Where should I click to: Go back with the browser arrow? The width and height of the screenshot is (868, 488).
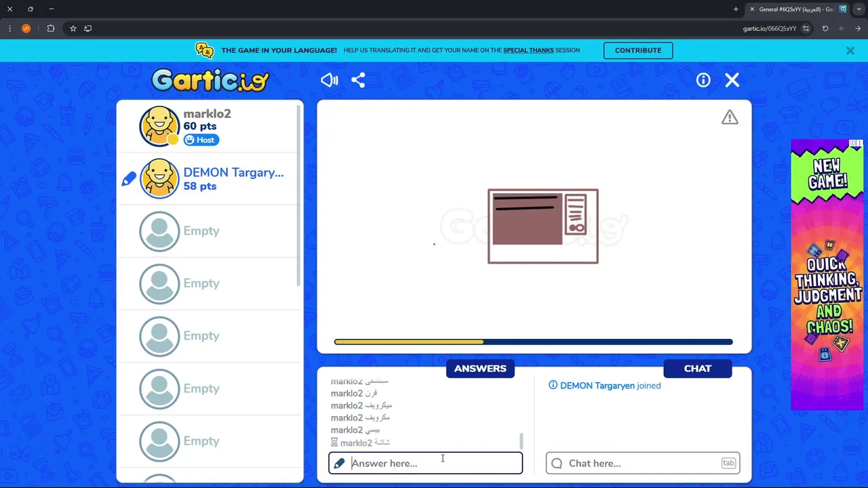(858, 28)
